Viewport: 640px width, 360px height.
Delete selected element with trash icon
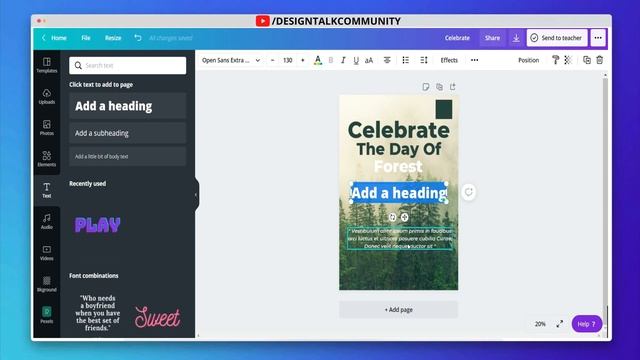[600, 60]
